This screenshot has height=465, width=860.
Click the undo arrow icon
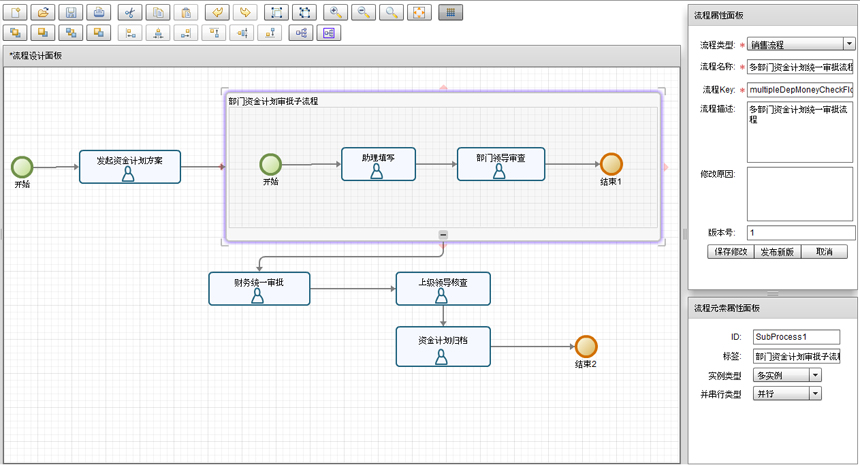coord(215,13)
